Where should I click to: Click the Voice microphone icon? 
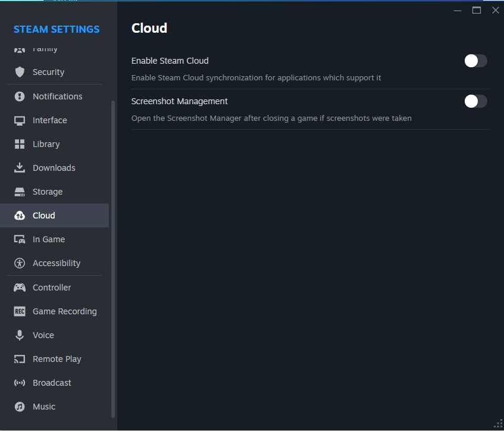tap(20, 335)
